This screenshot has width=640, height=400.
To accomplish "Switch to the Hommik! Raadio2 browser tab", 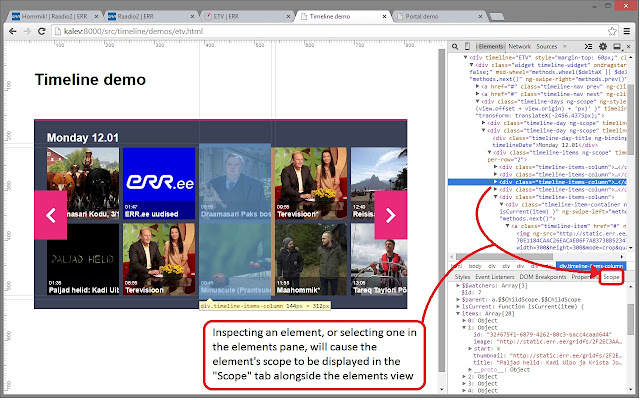I will point(54,16).
